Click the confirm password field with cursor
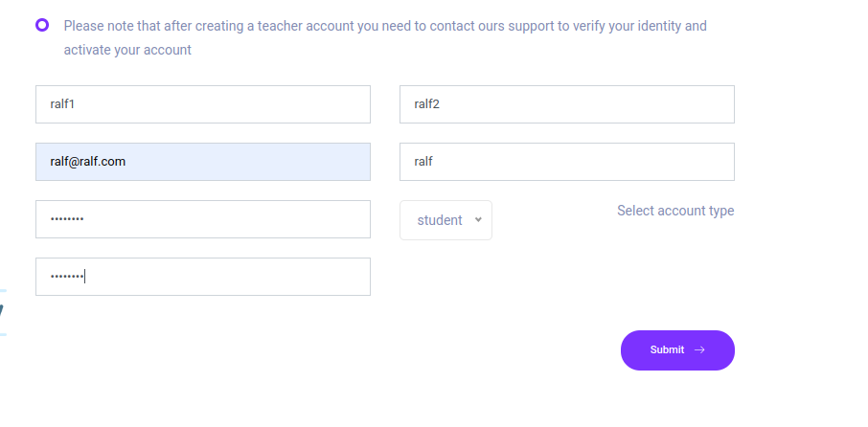The image size is (868, 427). [202, 277]
